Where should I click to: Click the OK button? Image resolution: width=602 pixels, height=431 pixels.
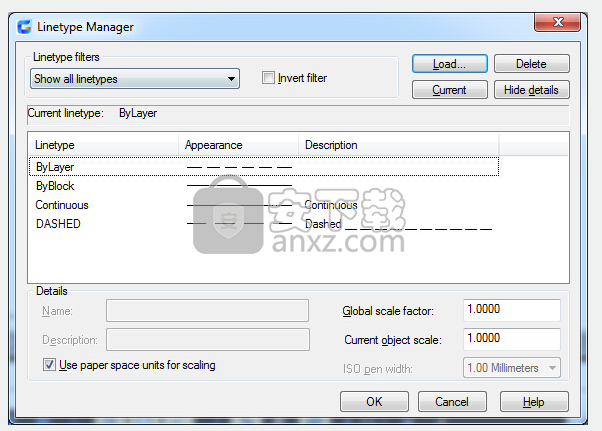pos(374,402)
